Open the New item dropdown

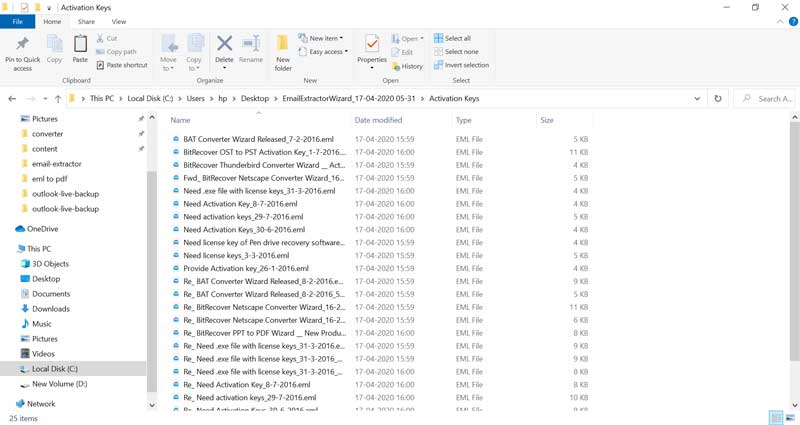[x=321, y=38]
